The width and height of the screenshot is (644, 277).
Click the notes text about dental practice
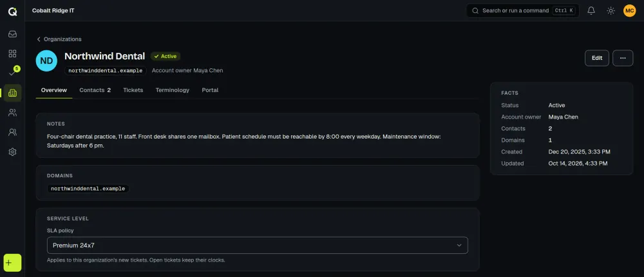pyautogui.click(x=244, y=140)
